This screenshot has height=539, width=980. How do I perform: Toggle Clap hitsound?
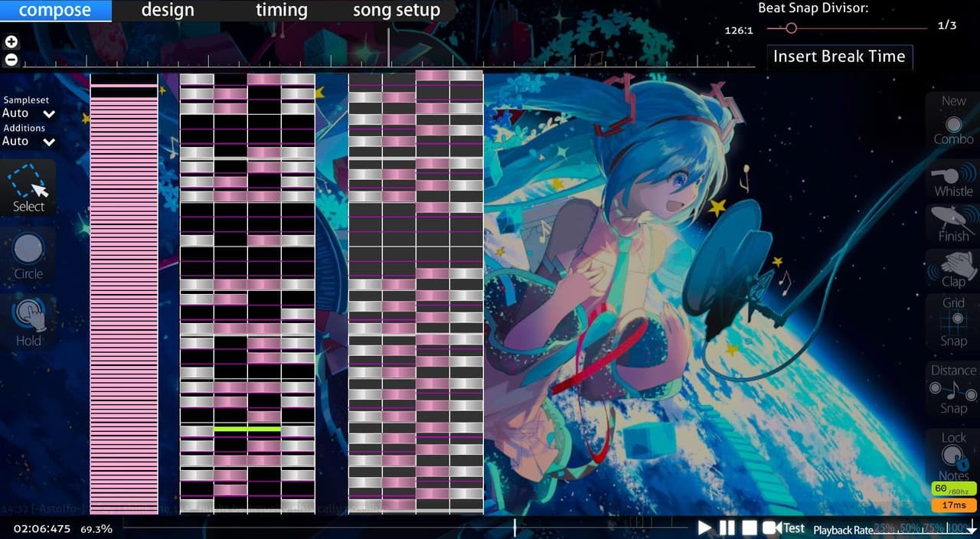953,269
